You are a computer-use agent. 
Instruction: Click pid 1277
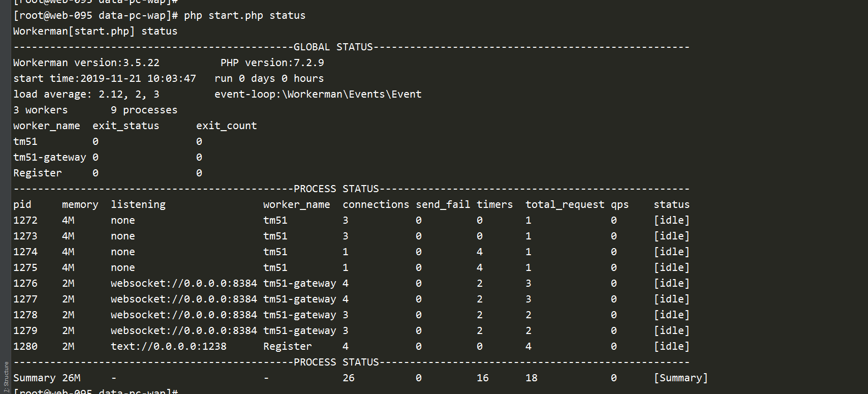point(25,299)
